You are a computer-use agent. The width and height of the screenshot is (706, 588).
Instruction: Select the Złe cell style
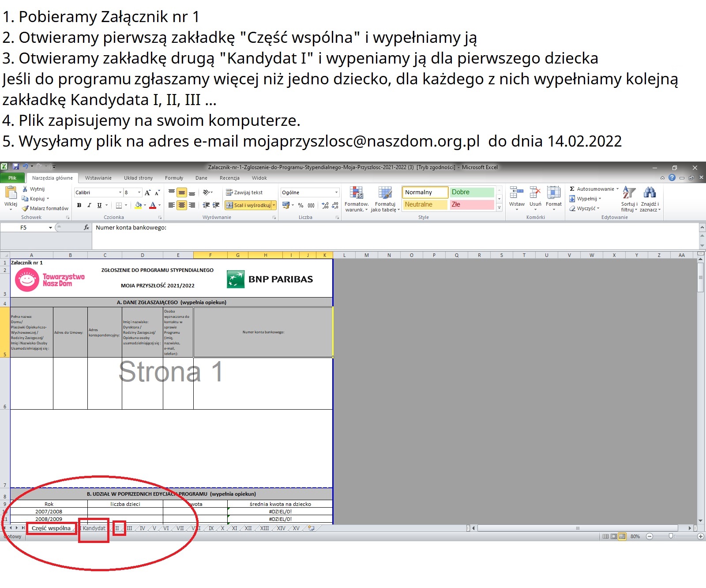[472, 205]
